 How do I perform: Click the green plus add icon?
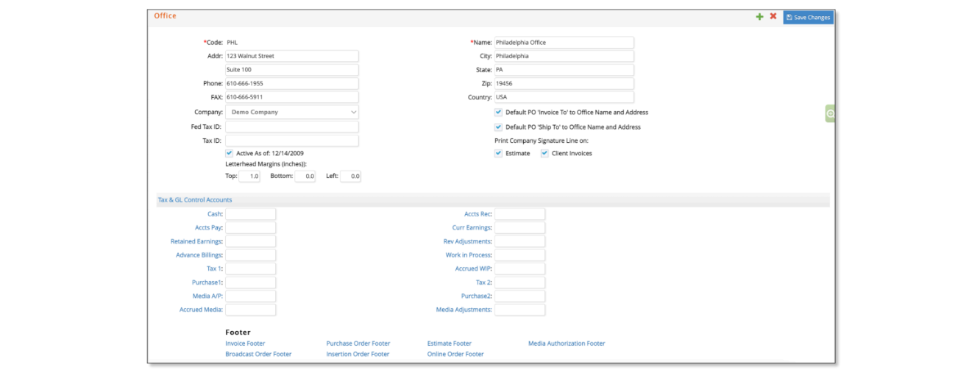coord(759,17)
